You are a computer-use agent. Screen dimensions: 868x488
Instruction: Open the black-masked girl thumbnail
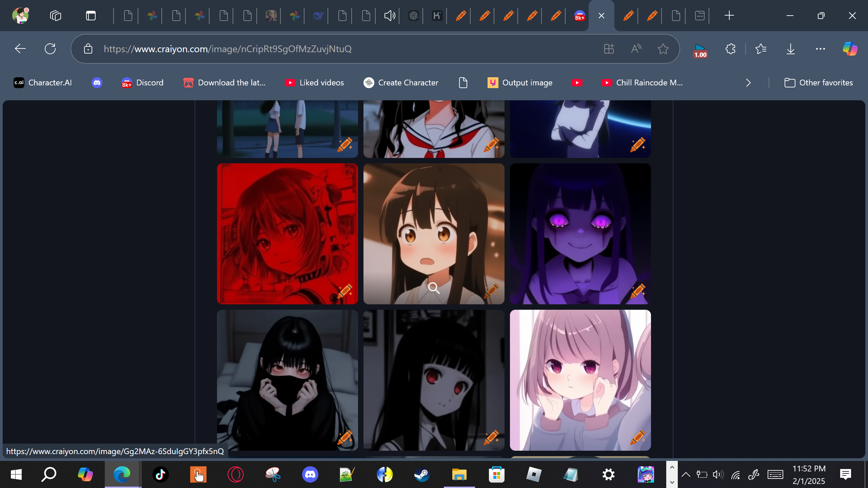(x=287, y=380)
